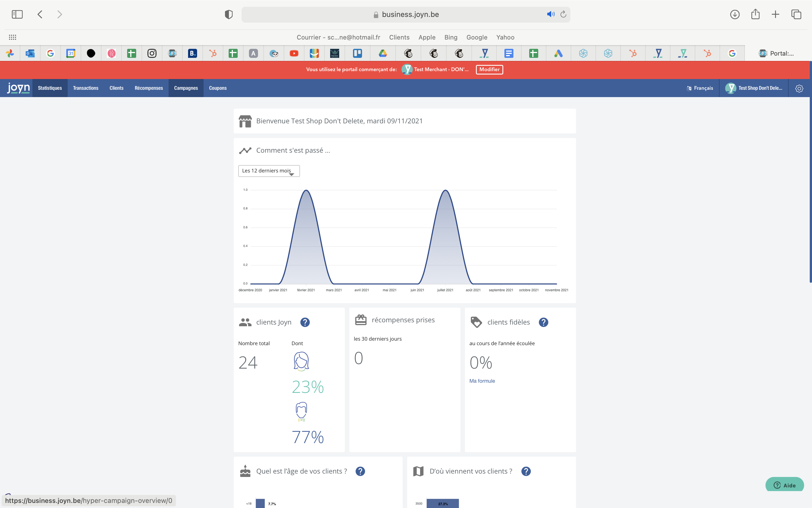Open the Clients menu in Joyn navbar
Viewport: 812px width, 508px height.
tap(116, 88)
